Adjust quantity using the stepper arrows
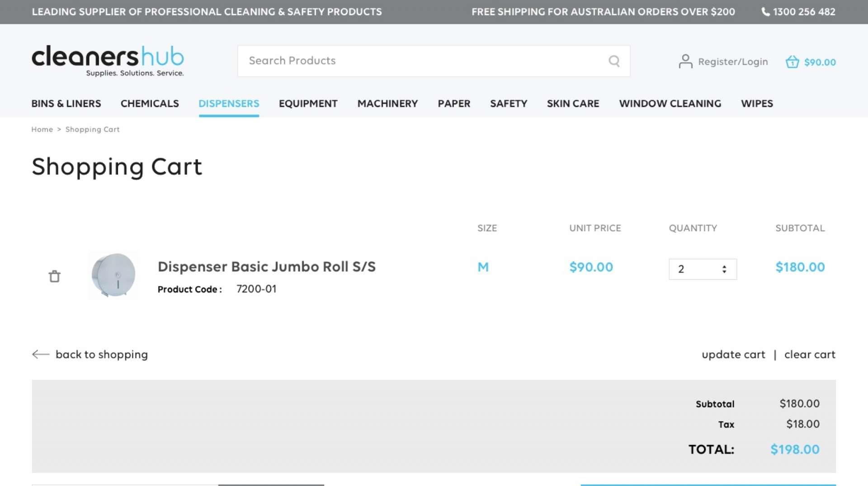The width and height of the screenshot is (868, 486). 724,269
